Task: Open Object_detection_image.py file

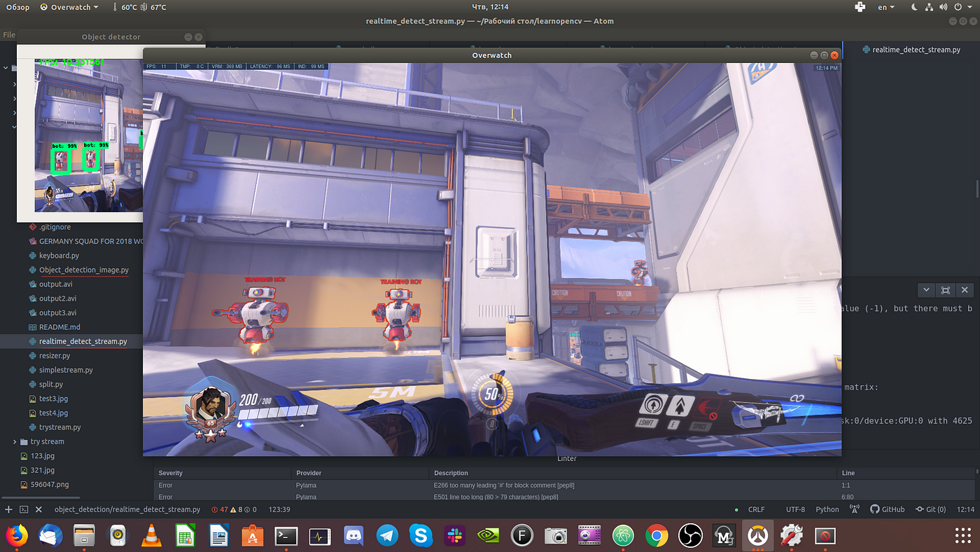Action: (x=84, y=270)
